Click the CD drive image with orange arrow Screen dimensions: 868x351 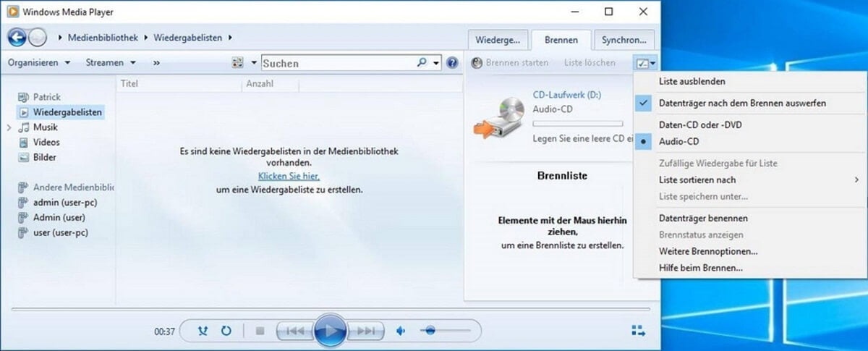(500, 117)
